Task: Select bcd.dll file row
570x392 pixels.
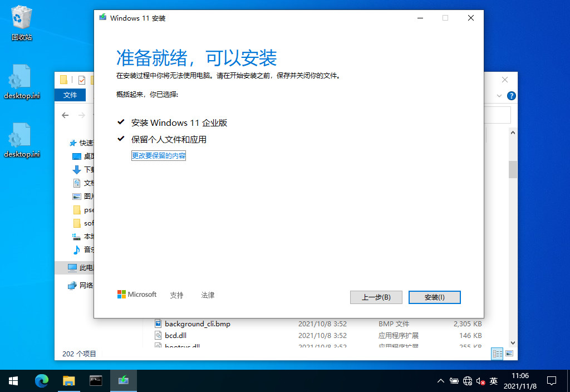Action: (x=318, y=335)
